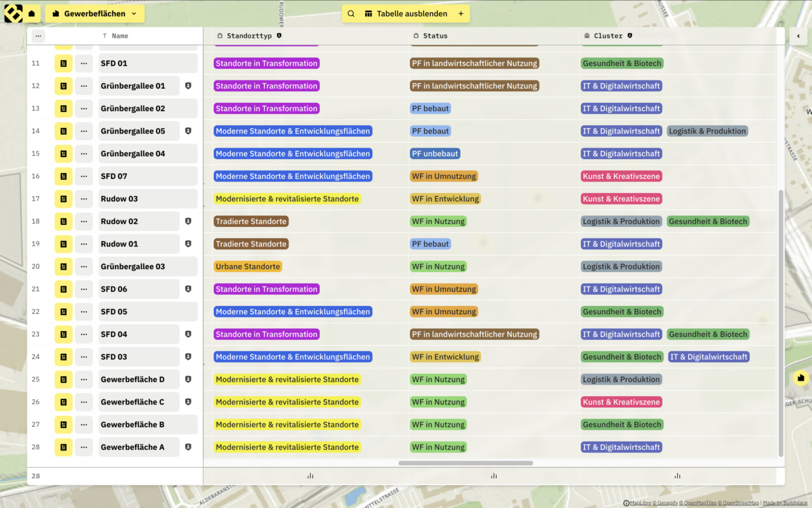The height and width of the screenshot is (508, 812).
Task: Sort by the Name column header
Action: (119, 36)
